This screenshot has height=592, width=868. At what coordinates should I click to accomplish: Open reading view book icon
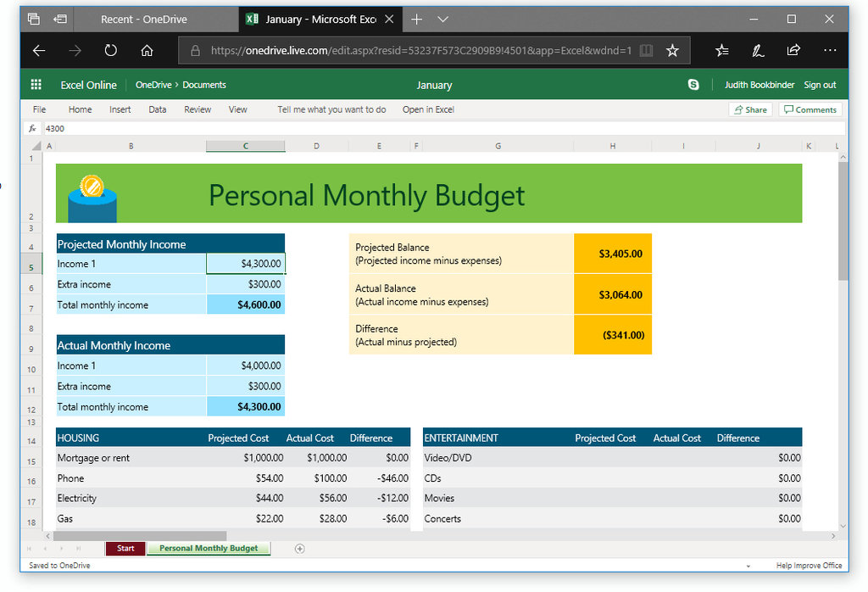coord(646,50)
